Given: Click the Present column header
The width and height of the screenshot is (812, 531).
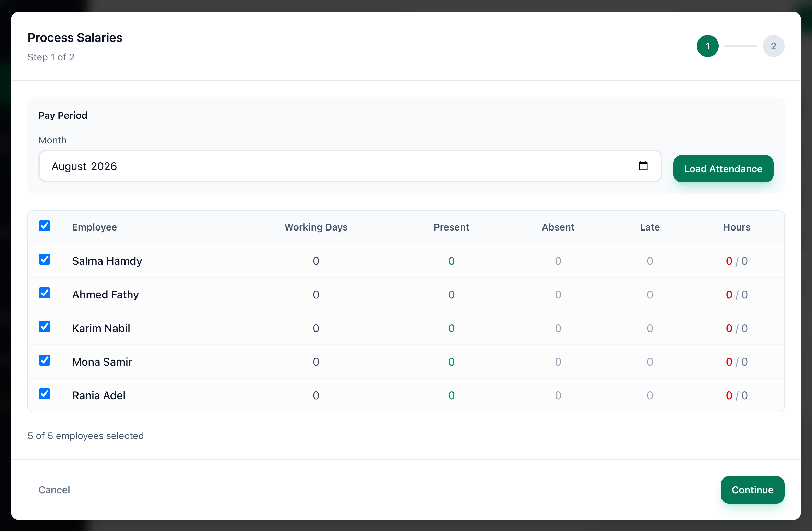Looking at the screenshot, I should pos(451,227).
